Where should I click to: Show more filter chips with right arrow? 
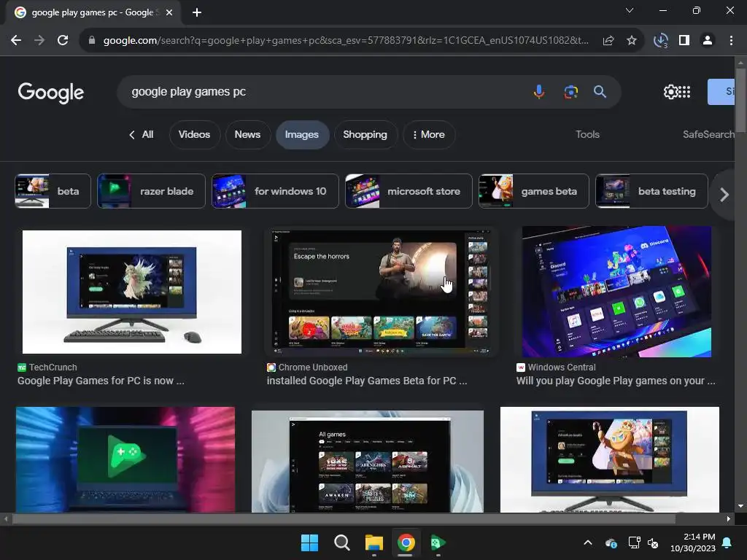724,194
